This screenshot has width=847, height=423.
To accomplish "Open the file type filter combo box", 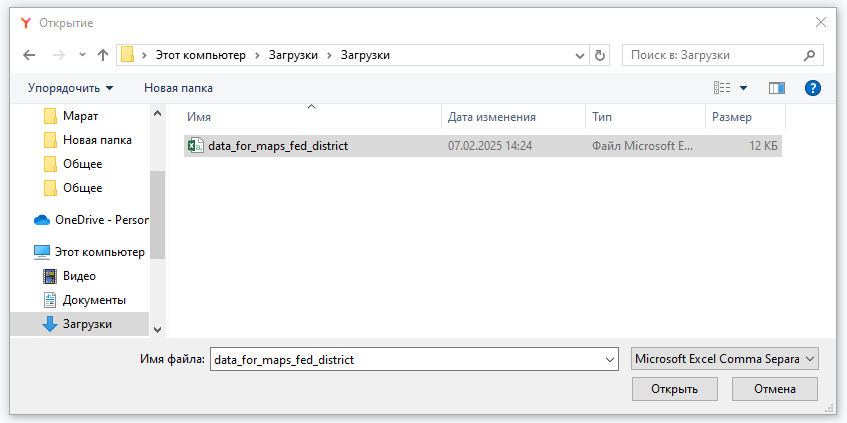I will [725, 358].
